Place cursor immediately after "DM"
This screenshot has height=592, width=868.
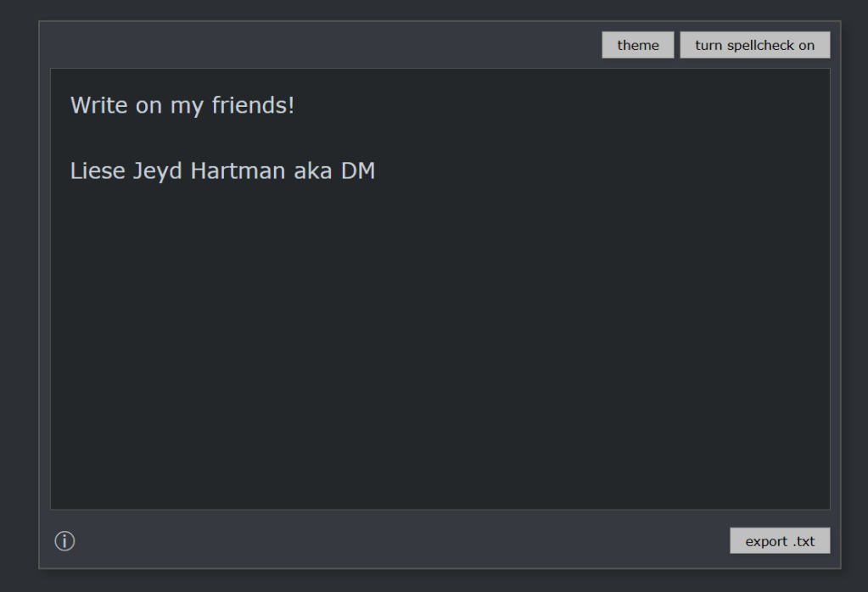(376, 171)
